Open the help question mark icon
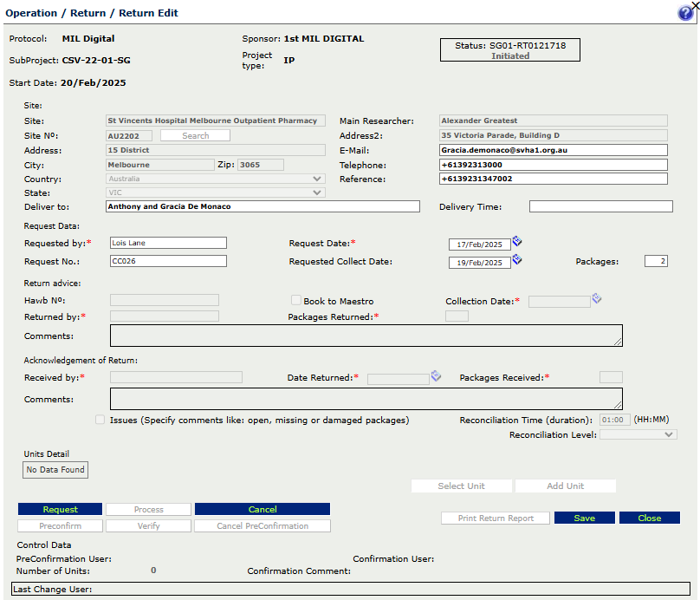 [685, 13]
